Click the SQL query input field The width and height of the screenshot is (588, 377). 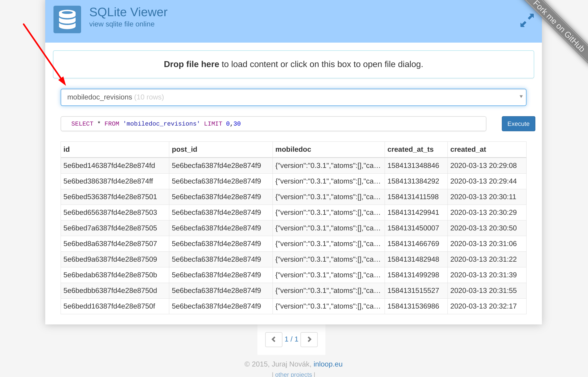273,124
